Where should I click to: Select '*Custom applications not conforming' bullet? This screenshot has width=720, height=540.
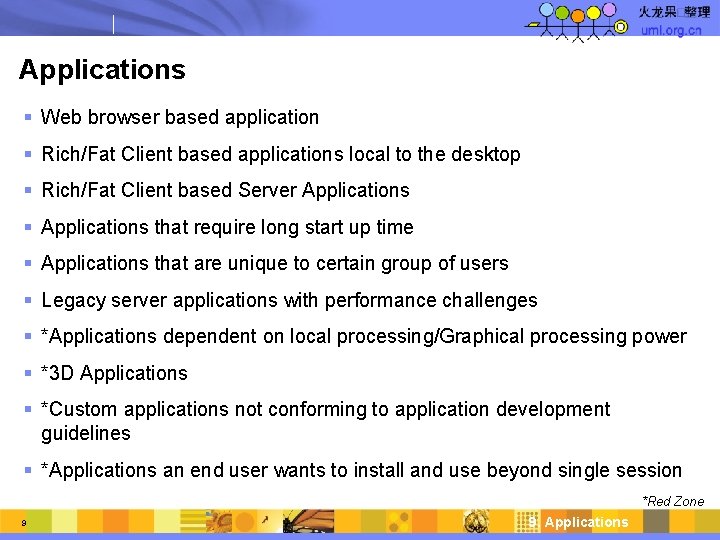point(326,421)
